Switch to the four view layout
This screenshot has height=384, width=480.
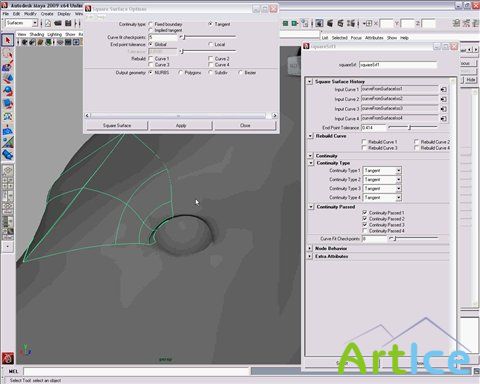pyautogui.click(x=8, y=183)
